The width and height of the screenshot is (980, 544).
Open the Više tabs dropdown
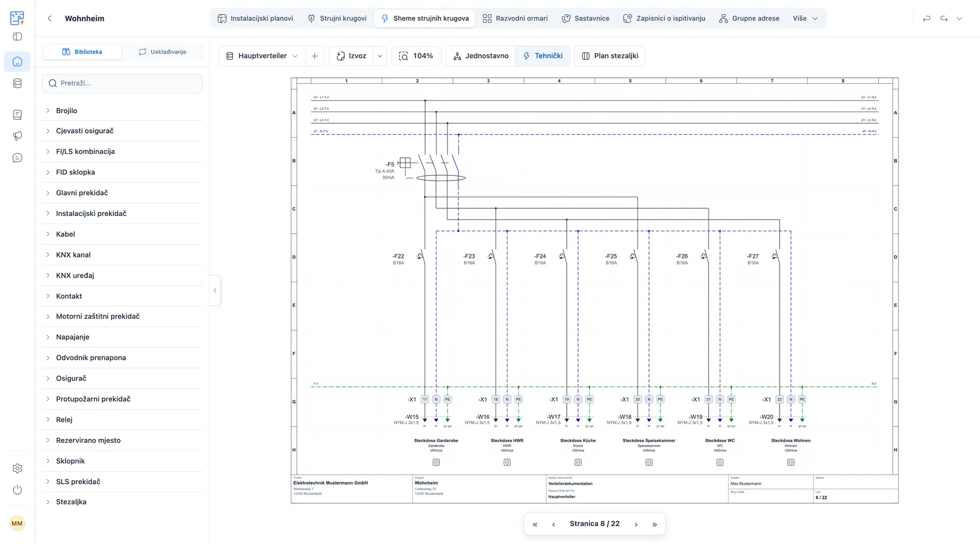(x=805, y=18)
